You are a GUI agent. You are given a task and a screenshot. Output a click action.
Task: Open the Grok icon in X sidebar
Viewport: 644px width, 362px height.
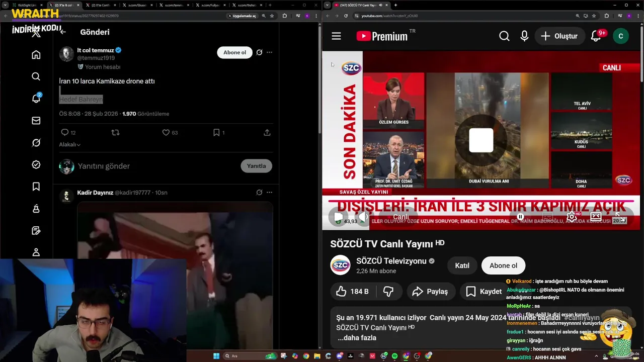tap(36, 142)
